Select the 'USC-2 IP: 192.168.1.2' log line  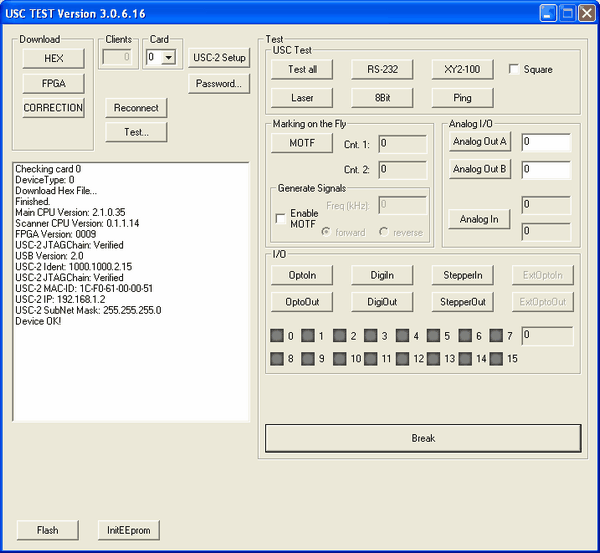60,299
